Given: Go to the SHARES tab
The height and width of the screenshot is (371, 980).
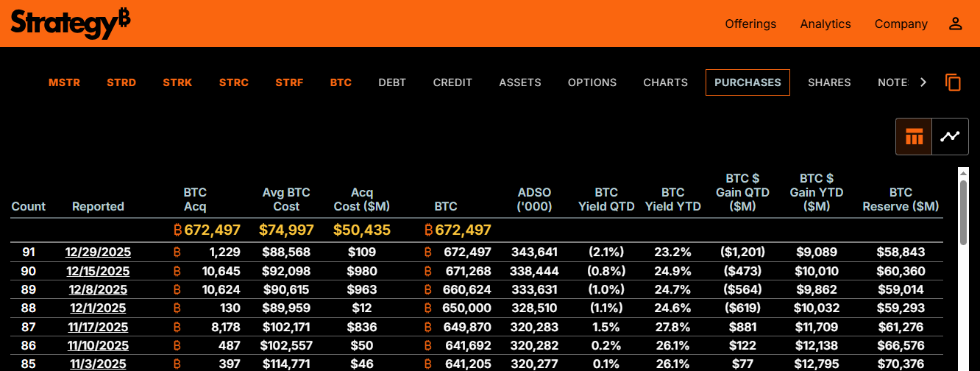Looking at the screenshot, I should [x=829, y=82].
